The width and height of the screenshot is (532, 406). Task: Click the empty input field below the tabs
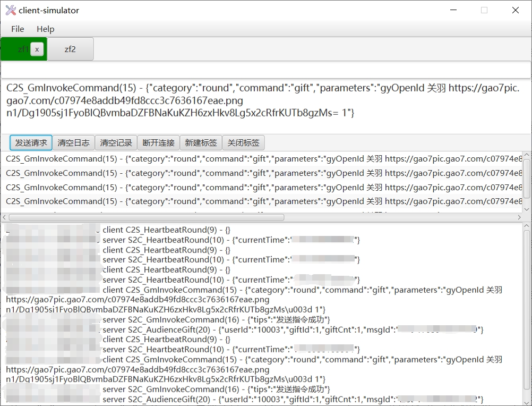click(x=266, y=70)
